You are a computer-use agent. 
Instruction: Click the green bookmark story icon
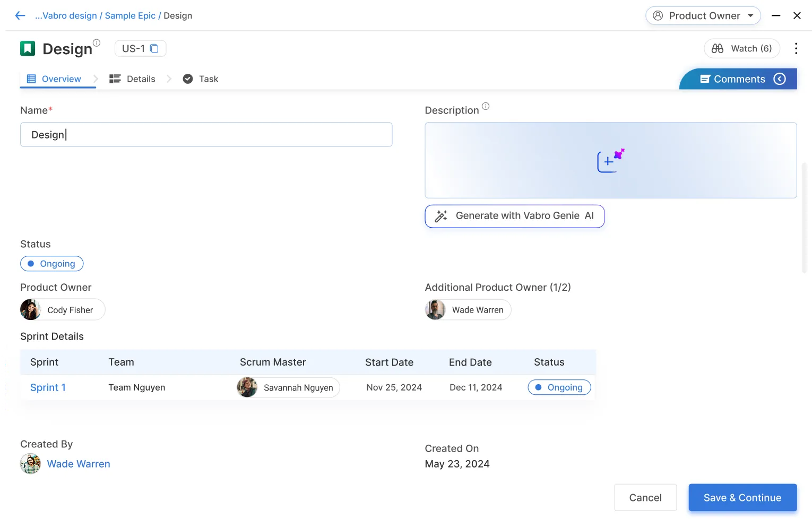(28, 49)
